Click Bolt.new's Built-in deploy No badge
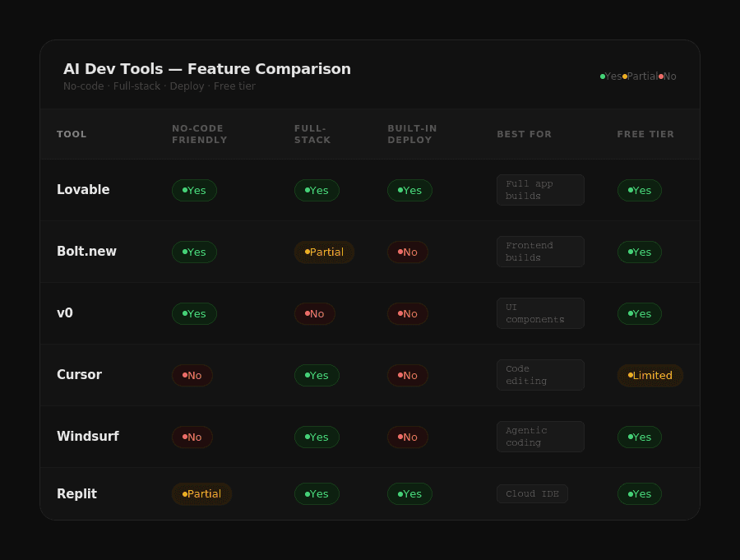This screenshot has height=560, width=740. click(408, 252)
